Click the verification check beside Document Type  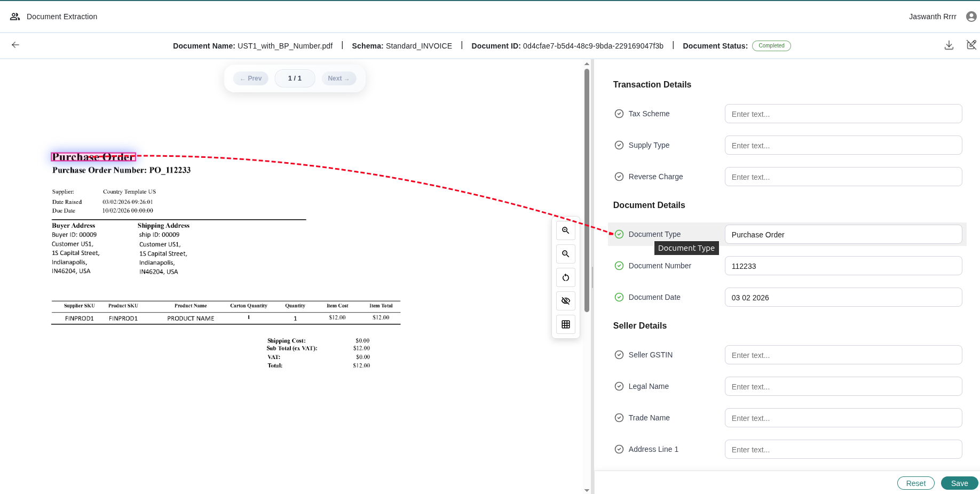tap(619, 234)
